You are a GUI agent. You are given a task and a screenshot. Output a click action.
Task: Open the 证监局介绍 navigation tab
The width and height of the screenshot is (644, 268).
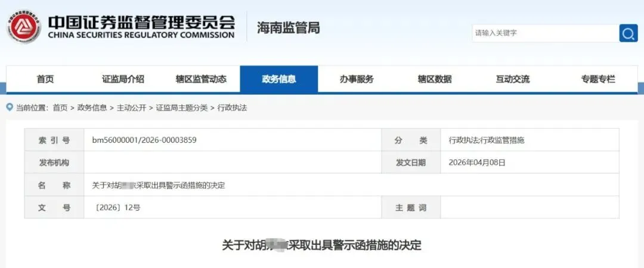pos(123,79)
